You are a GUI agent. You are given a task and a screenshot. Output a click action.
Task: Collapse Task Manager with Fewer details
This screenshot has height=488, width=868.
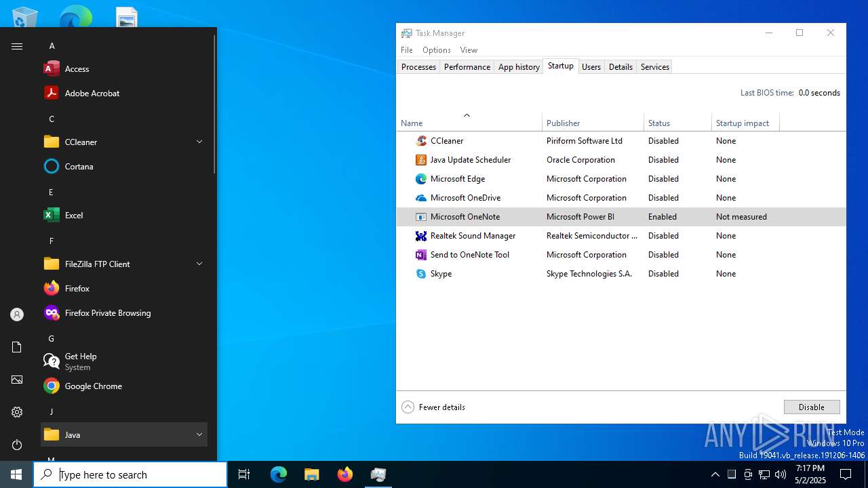433,407
